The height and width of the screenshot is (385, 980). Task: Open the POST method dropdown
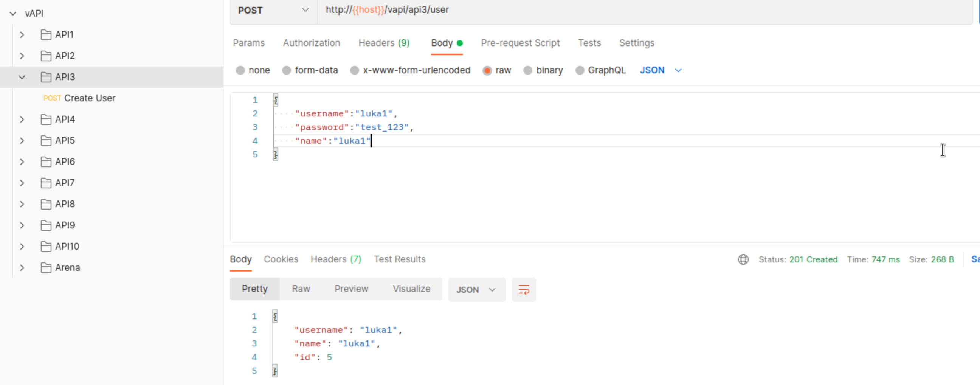click(273, 10)
